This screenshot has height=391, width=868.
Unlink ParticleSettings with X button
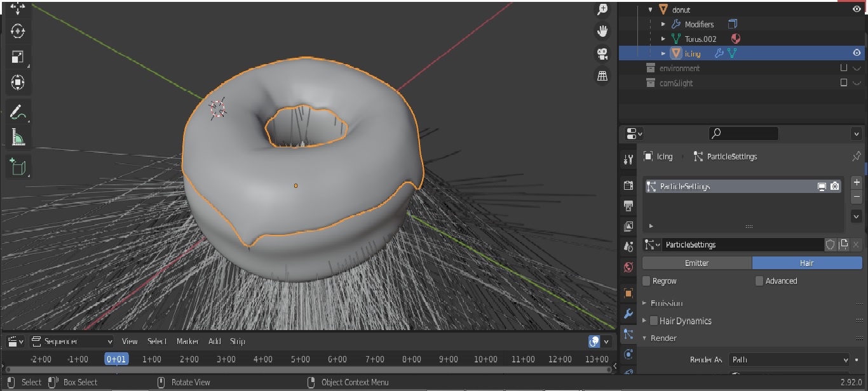tap(856, 244)
